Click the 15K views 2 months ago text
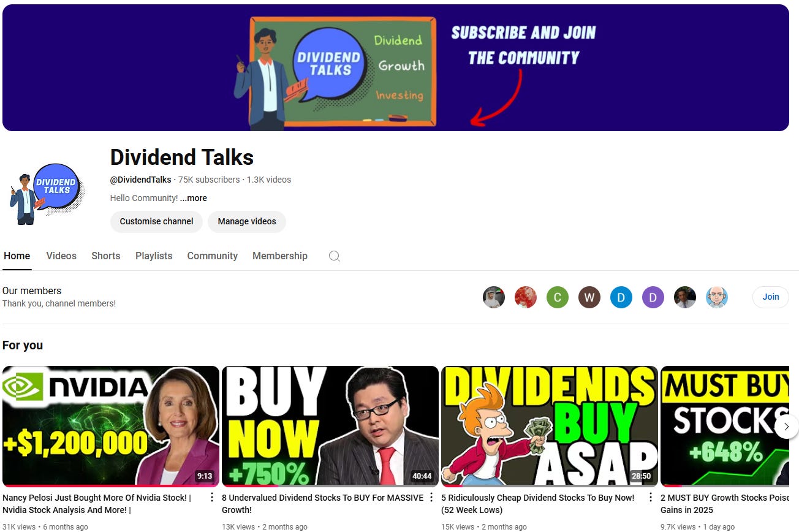This screenshot has width=799, height=532. click(x=484, y=526)
